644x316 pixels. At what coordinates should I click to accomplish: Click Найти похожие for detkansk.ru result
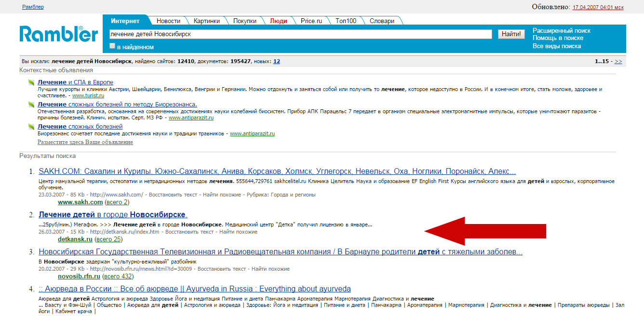tap(239, 232)
